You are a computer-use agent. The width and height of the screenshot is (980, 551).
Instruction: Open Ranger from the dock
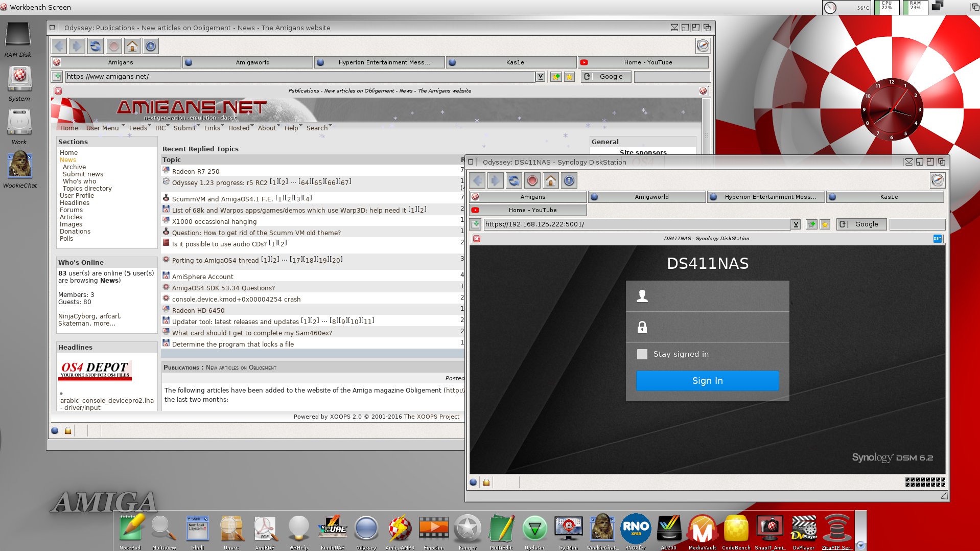[468, 529]
